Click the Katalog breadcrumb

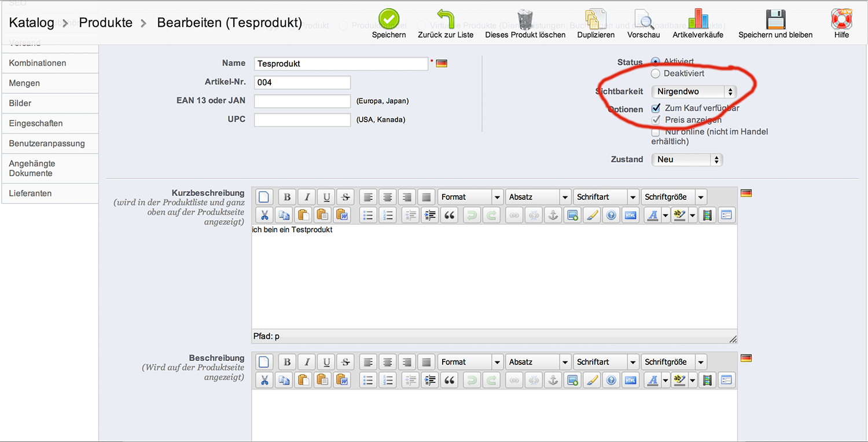pyautogui.click(x=31, y=23)
